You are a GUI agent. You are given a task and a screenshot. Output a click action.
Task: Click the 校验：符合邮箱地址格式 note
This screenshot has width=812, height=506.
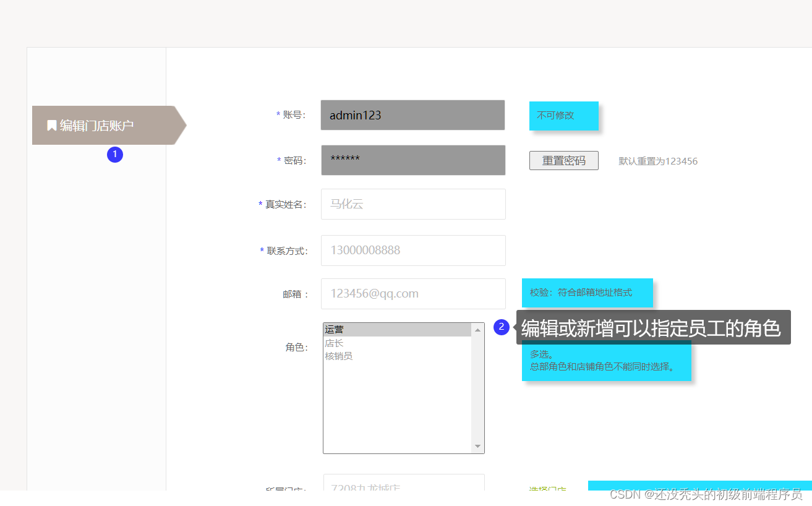pyautogui.click(x=588, y=293)
